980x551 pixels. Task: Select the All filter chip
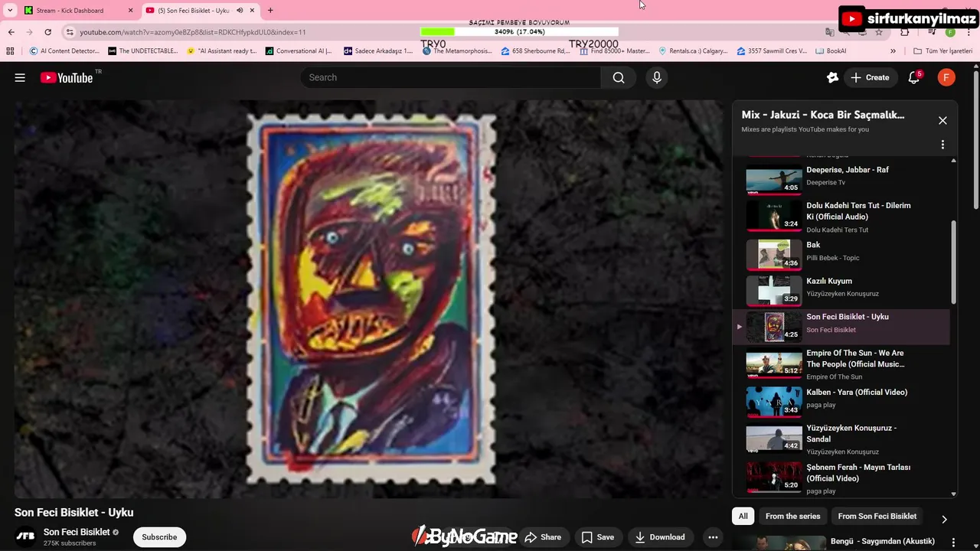coord(743,517)
